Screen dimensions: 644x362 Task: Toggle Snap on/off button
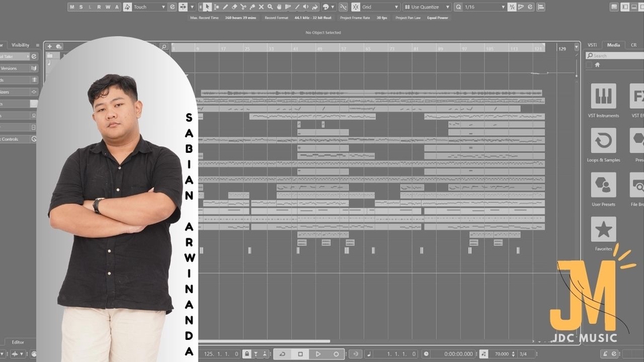click(x=356, y=7)
